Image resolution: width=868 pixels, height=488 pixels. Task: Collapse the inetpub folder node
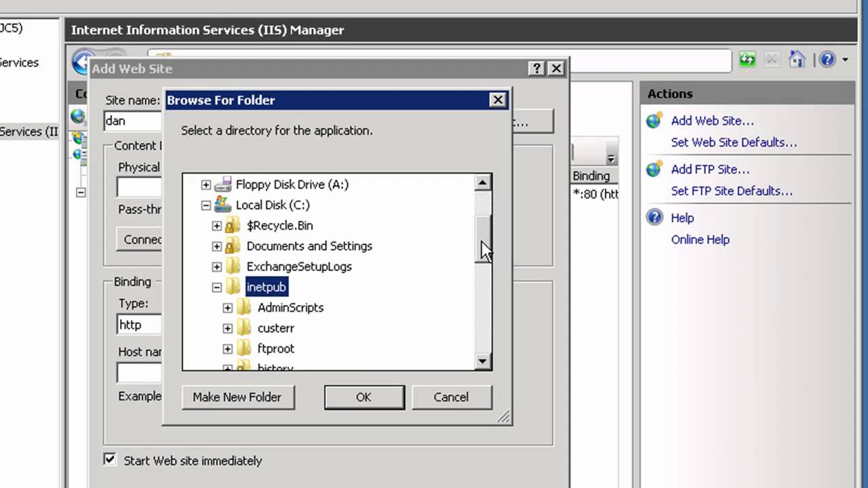coord(217,287)
